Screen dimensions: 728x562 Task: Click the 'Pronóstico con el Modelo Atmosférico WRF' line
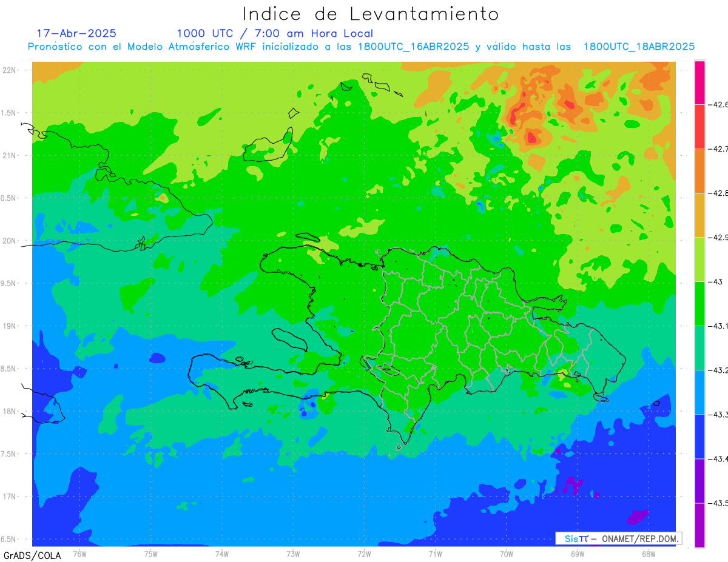(361, 47)
